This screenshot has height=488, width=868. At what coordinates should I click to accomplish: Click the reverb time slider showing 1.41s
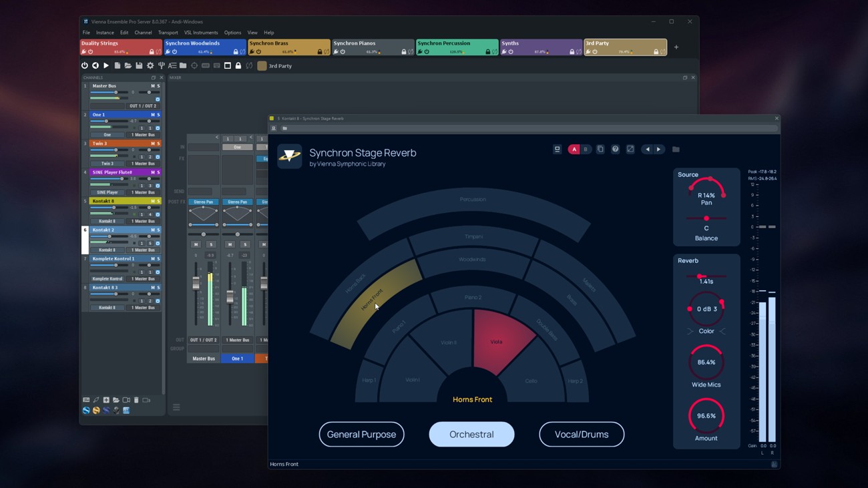click(x=700, y=275)
